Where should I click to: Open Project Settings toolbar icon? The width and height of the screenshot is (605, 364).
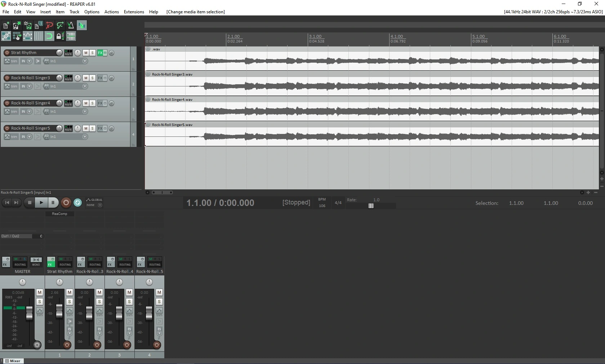click(39, 25)
